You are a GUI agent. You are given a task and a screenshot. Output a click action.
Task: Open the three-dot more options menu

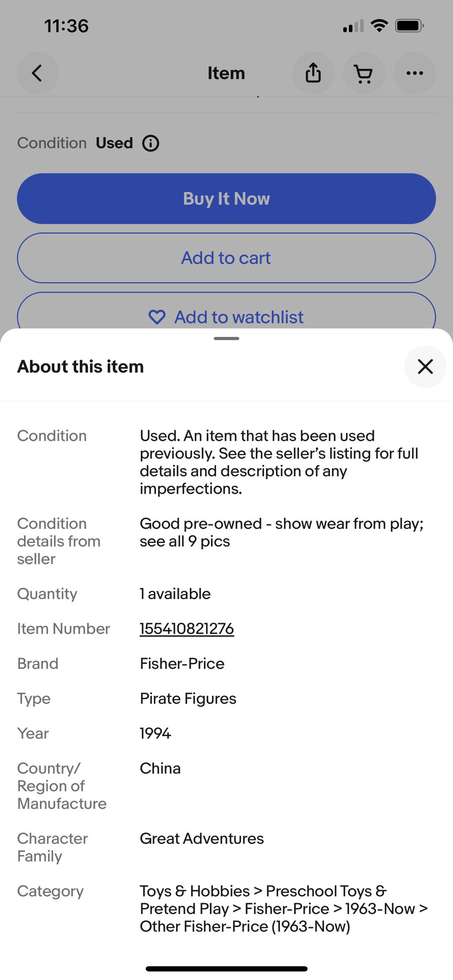coord(414,73)
